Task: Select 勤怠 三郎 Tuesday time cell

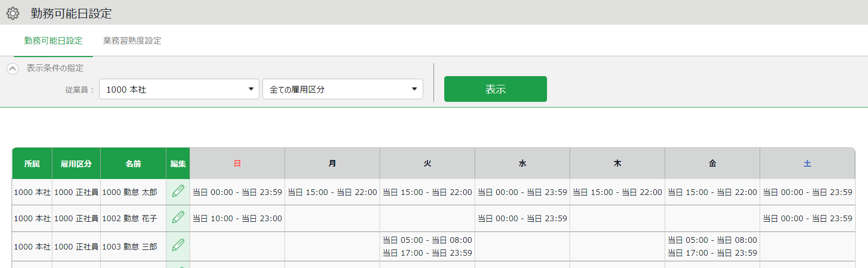Action: 427,246
